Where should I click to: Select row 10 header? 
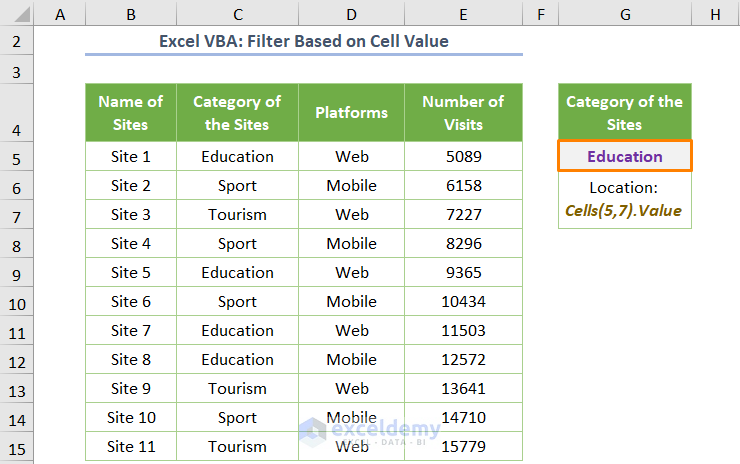[x=17, y=302]
